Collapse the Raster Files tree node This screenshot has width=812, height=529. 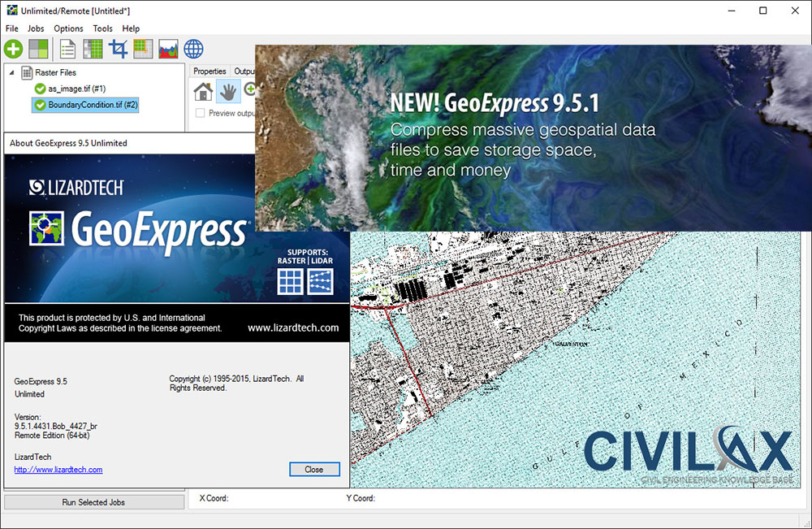tap(11, 72)
